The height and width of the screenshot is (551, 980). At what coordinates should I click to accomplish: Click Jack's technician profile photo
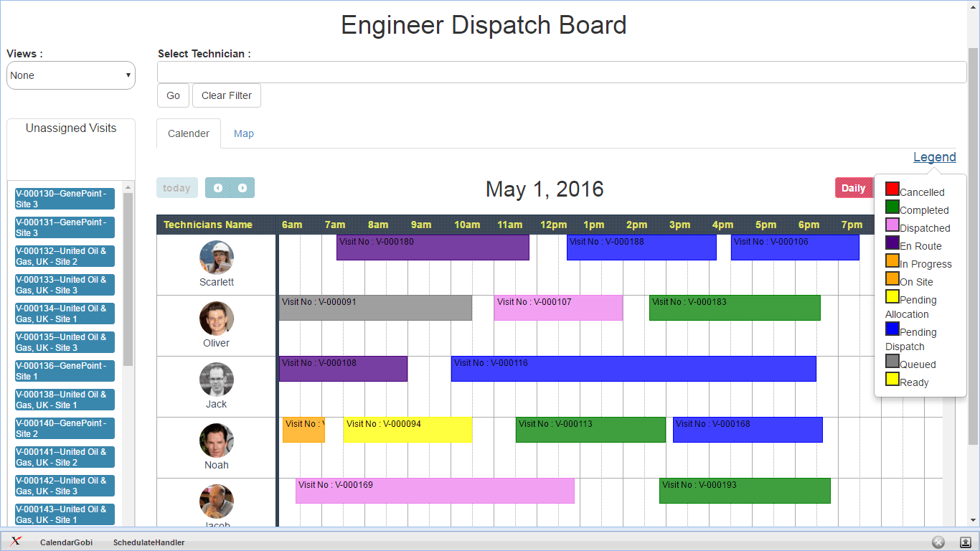216,380
